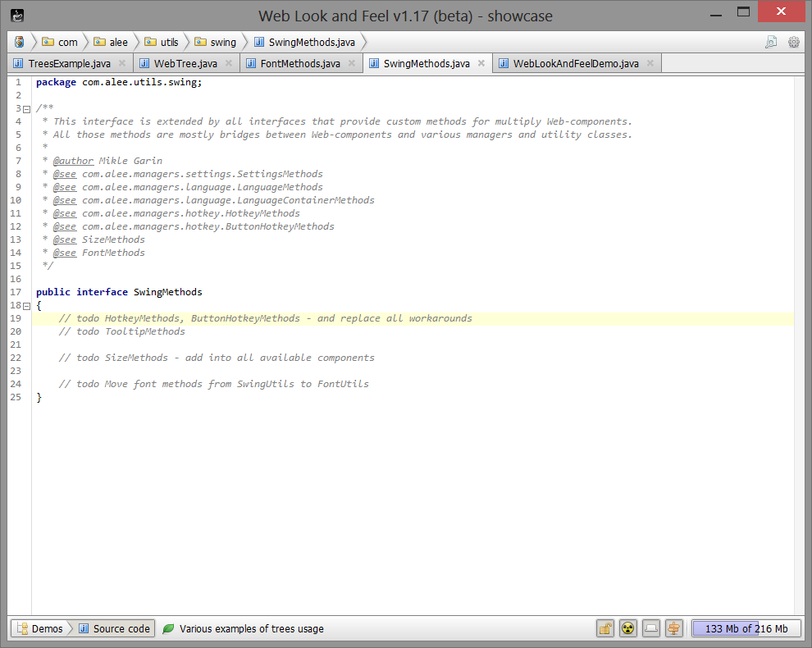Toggle the white hat button in status bar

click(x=651, y=628)
